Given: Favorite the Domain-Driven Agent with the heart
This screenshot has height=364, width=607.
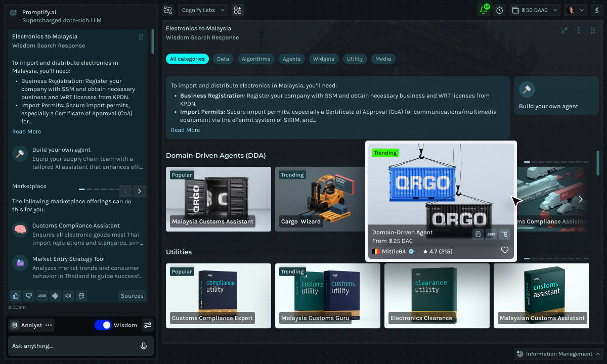Looking at the screenshot, I should pos(504,250).
